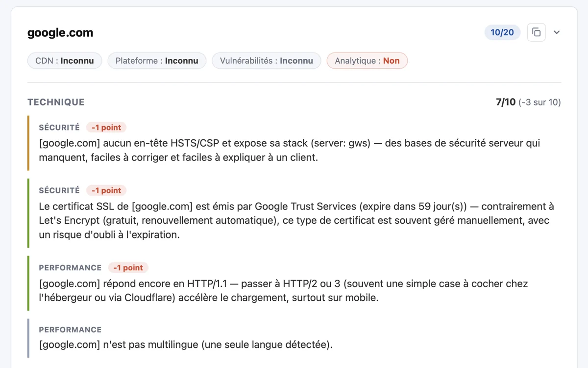This screenshot has height=368, width=588.
Task: Click the -1 point badge on SSL certificate finding
Action: click(106, 190)
